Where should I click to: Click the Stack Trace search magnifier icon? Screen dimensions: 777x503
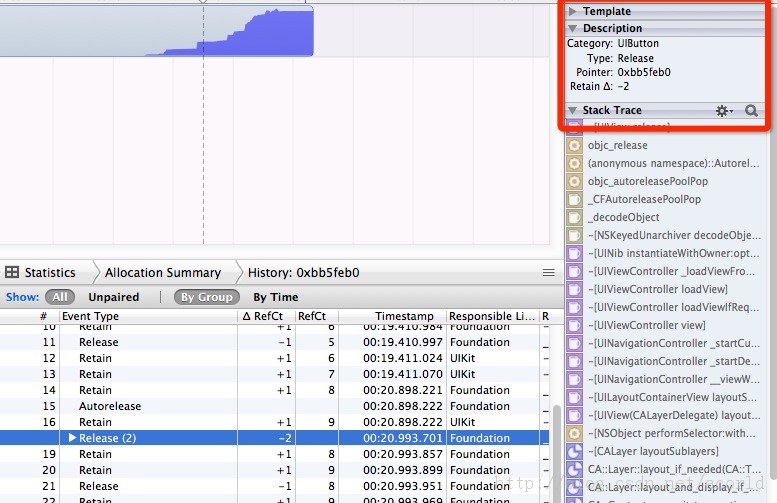click(x=751, y=111)
